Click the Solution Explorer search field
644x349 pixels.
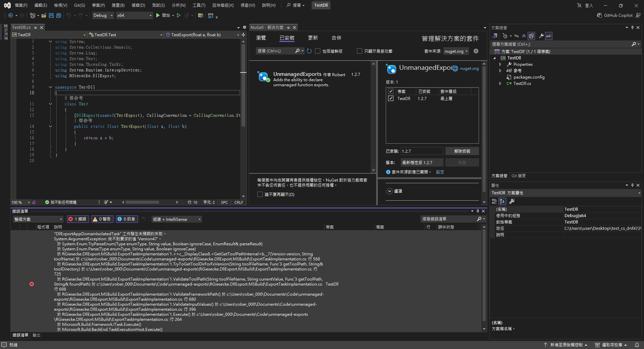560,44
